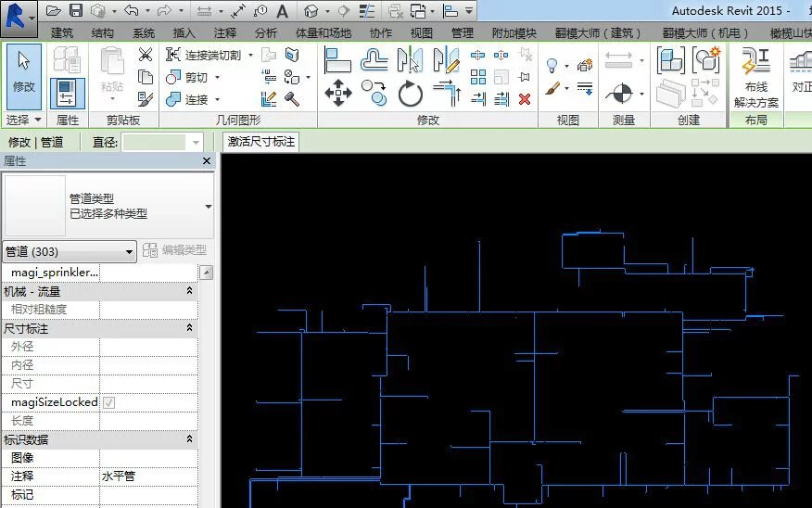This screenshot has width=812, height=508.
Task: Open the 结构 ribbon tab
Action: 103,33
